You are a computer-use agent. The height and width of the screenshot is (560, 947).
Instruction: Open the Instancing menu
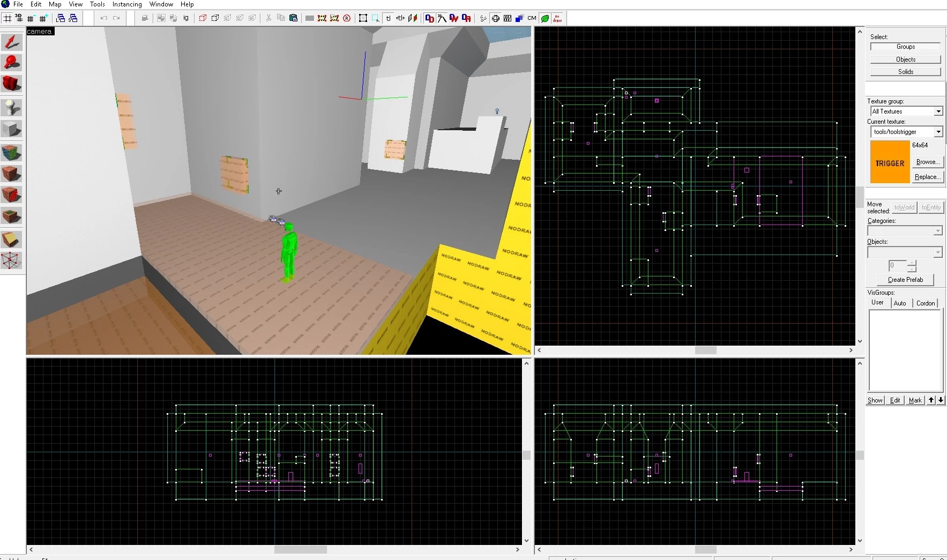pos(126,4)
